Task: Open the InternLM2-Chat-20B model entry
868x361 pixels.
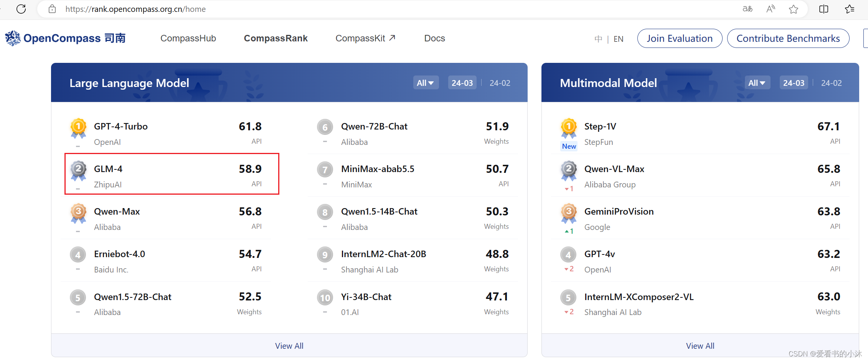Action: (x=413, y=261)
